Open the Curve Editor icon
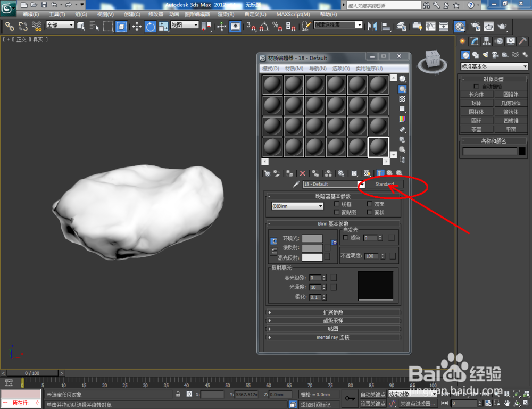The height and width of the screenshot is (409, 532). 430,26
